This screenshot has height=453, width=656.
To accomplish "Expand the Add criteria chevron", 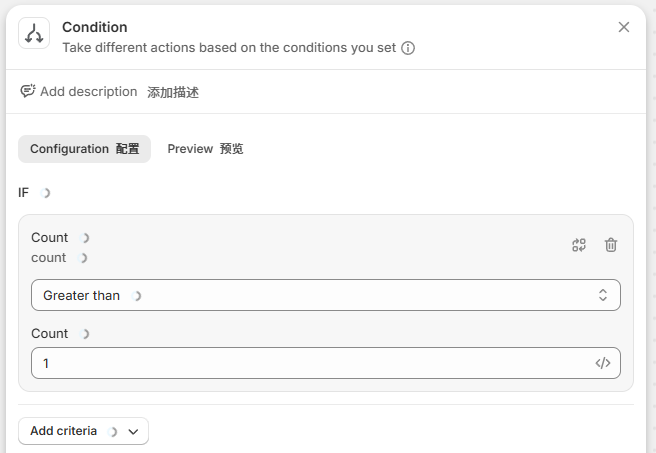I will [x=134, y=431].
